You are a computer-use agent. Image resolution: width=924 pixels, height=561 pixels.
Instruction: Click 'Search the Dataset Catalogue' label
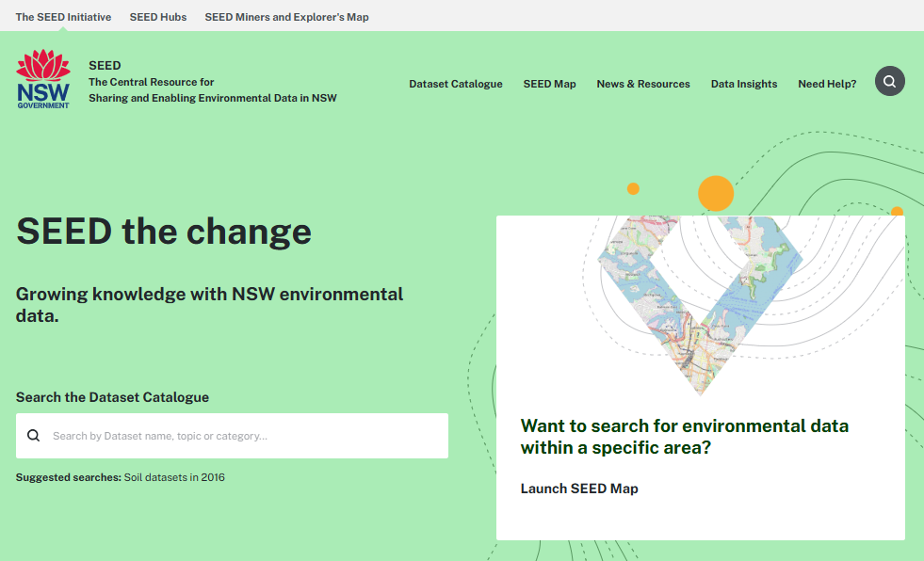point(112,397)
